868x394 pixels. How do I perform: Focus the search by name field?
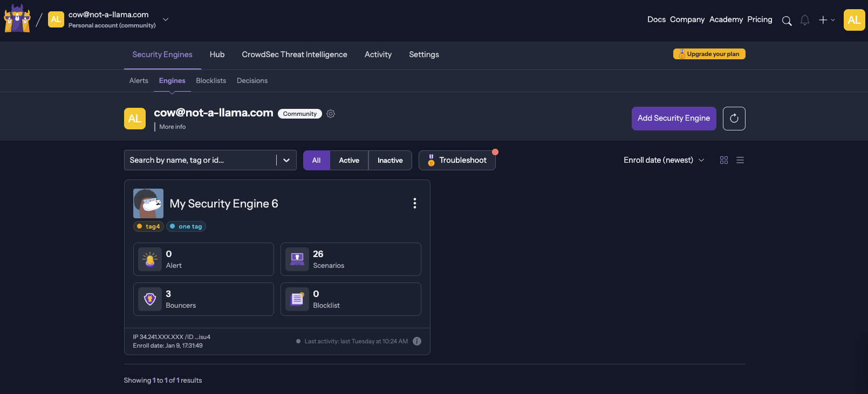click(x=200, y=160)
